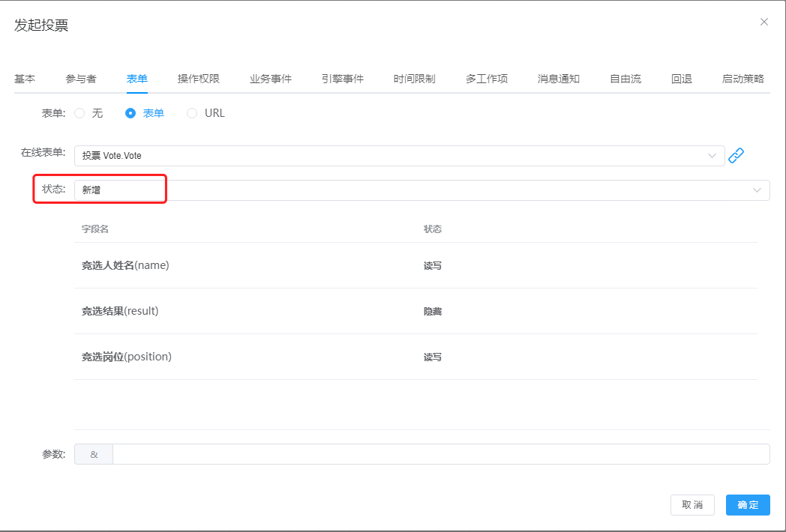Open the 参与者 tab
Screen dimensions: 786x532
tap(81, 79)
